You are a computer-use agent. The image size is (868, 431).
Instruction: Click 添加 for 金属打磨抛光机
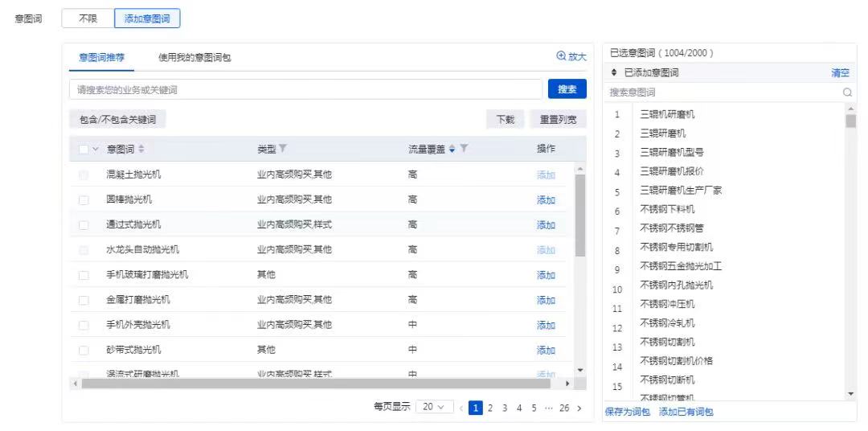click(x=546, y=300)
